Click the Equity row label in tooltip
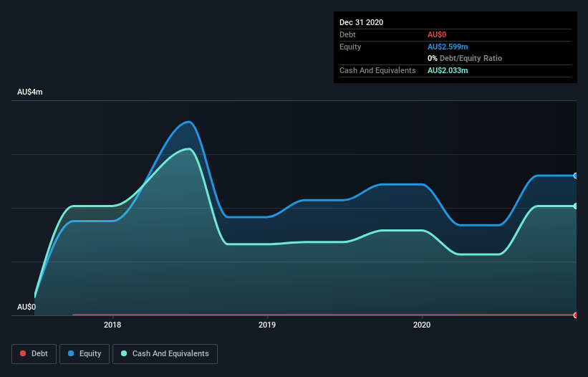This screenshot has height=377, width=588. (x=350, y=47)
